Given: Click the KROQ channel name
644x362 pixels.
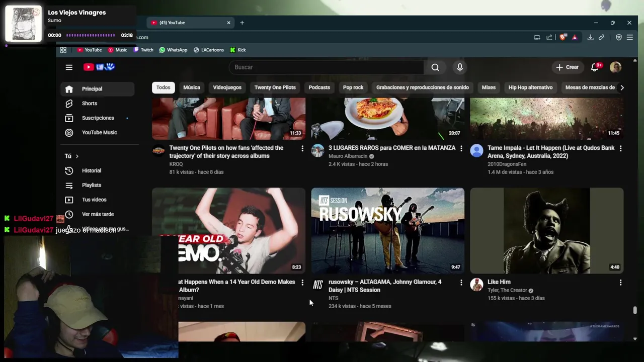Looking at the screenshot, I should click(x=176, y=164).
